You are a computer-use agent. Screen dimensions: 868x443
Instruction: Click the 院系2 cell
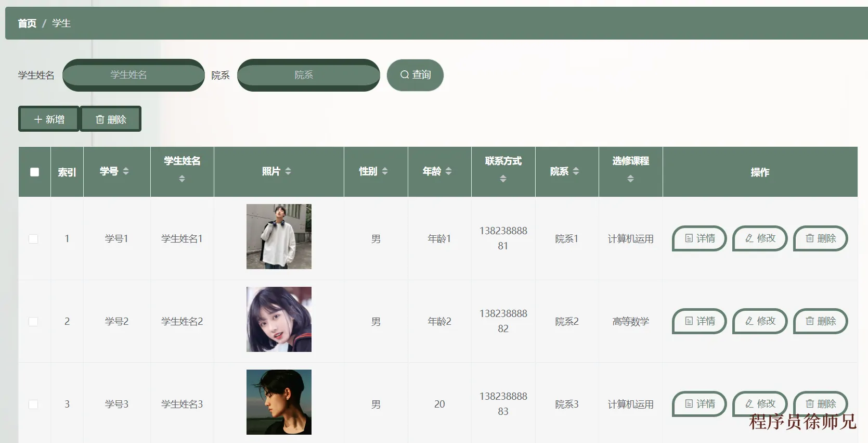click(x=566, y=321)
